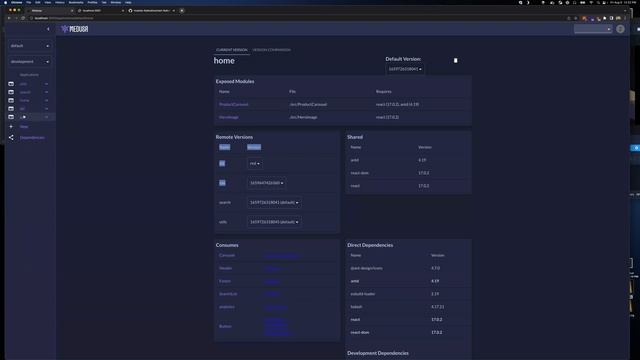Click the highlighted Name header in Remote Versions
This screenshot has height=360, width=640.
click(224, 147)
